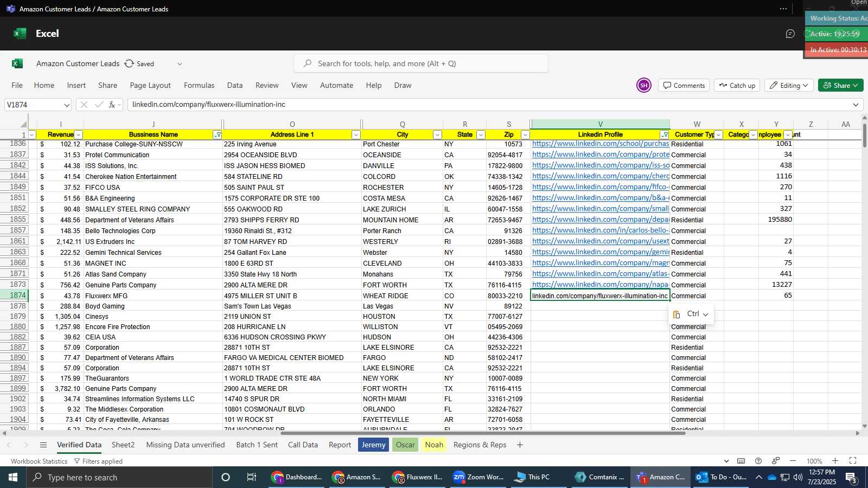Go to previous sheet tabs arrow
The height and width of the screenshot is (488, 868).
coord(8,445)
